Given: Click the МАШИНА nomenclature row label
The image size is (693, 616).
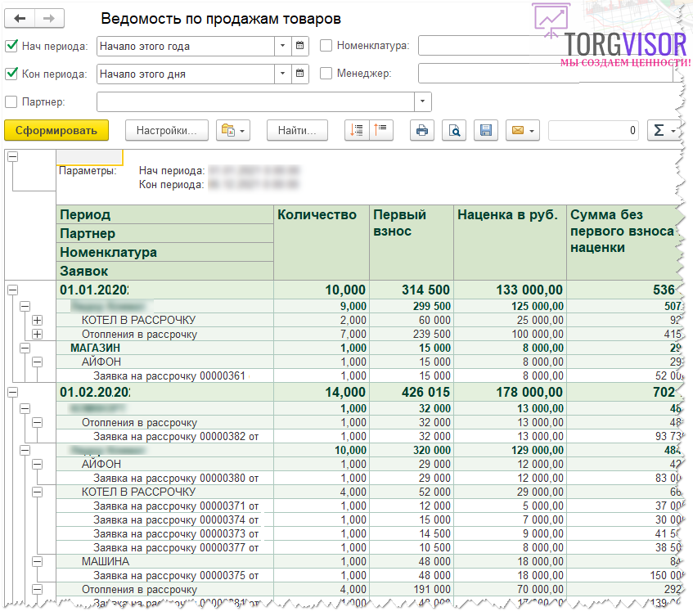Looking at the screenshot, I should click(x=106, y=561).
